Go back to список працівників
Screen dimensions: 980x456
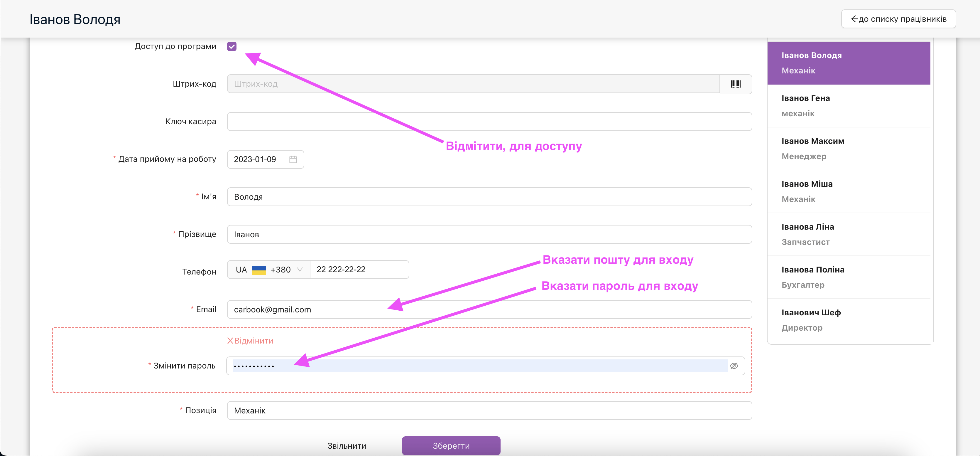click(898, 19)
